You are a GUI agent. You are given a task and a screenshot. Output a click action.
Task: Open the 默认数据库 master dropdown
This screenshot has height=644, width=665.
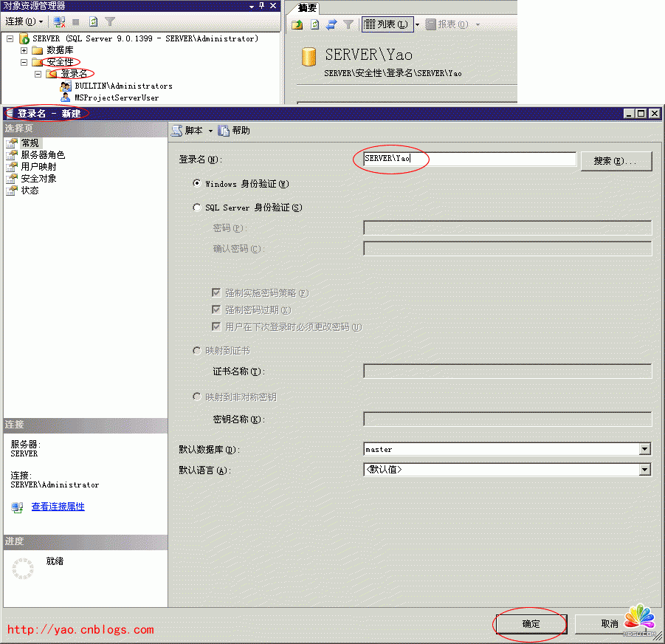click(644, 449)
